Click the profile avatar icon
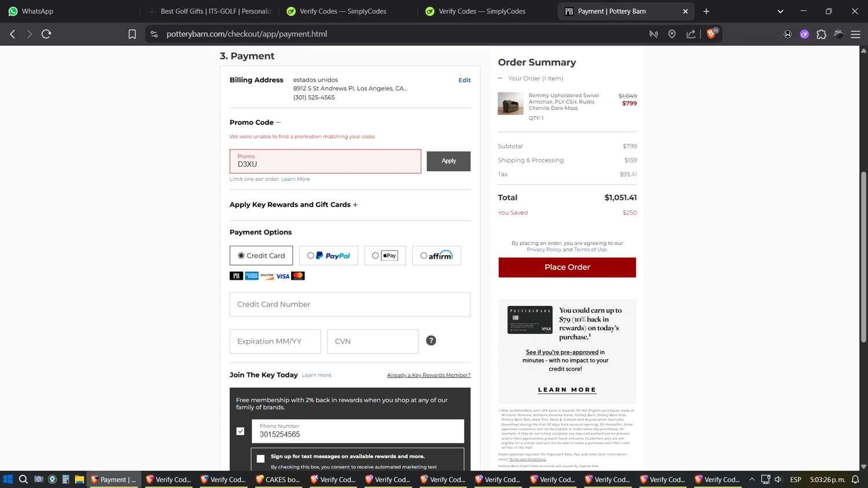The width and height of the screenshot is (868, 488). (838, 34)
